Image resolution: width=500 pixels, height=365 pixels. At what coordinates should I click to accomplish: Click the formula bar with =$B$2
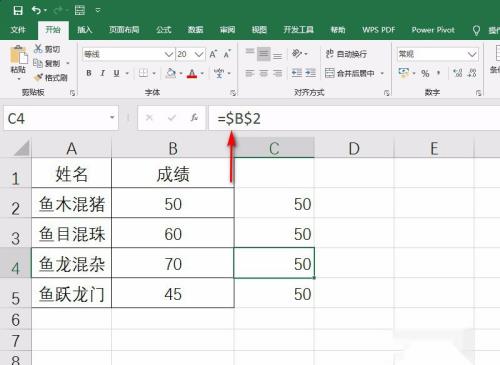[354, 118]
